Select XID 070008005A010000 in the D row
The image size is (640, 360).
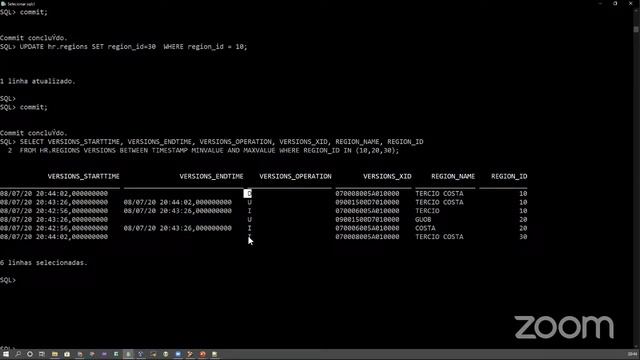click(367, 193)
